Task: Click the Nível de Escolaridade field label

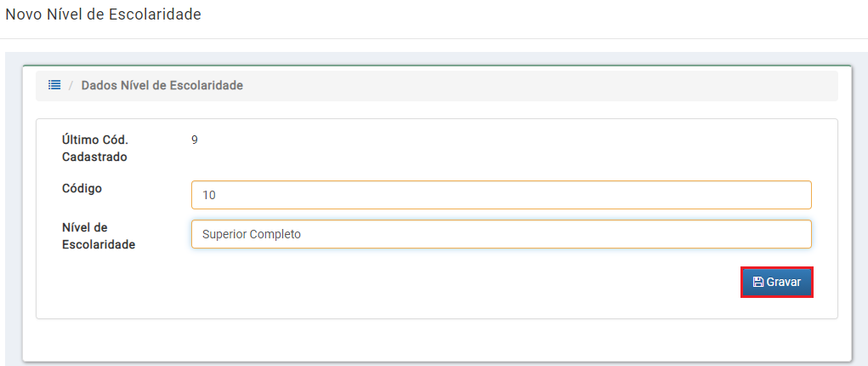Action: coord(99,237)
